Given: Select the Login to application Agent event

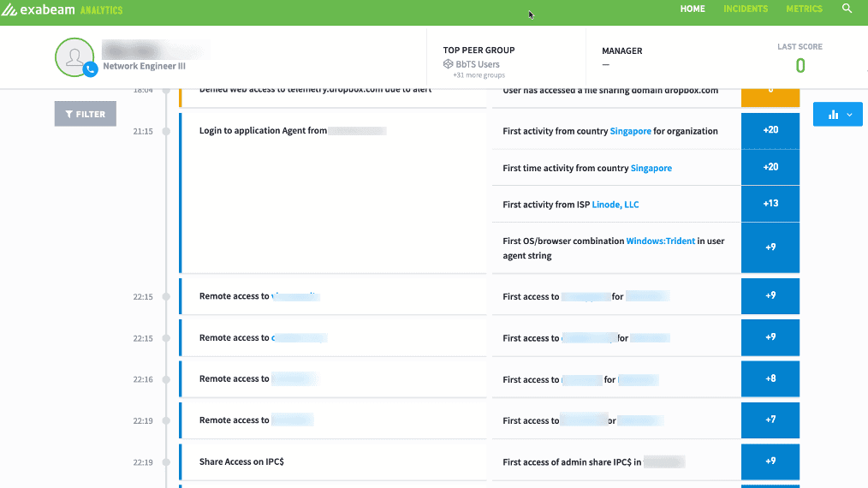Looking at the screenshot, I should (x=333, y=193).
